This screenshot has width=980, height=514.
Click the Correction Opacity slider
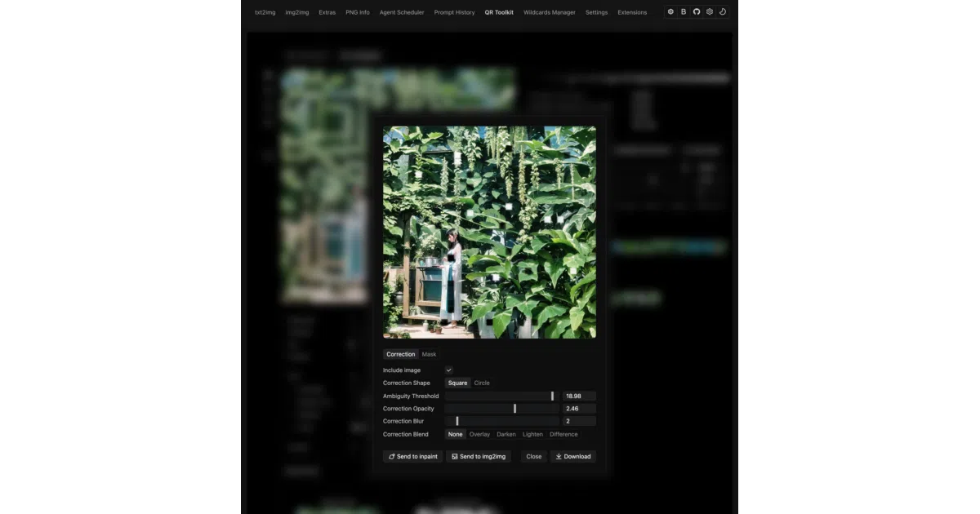[501, 409]
